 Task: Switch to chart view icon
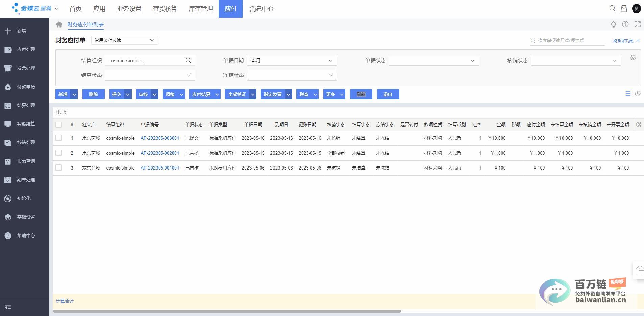pyautogui.click(x=638, y=94)
